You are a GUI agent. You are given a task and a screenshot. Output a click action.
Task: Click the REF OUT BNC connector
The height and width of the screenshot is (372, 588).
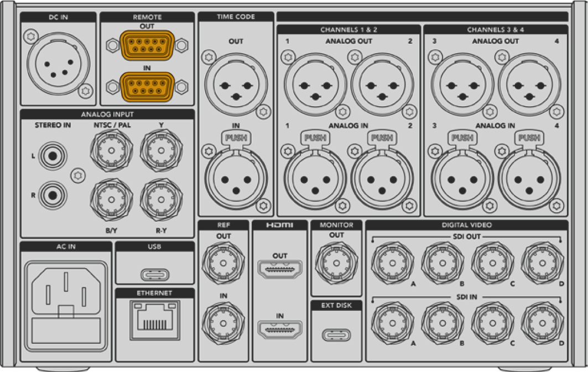coord(223,263)
